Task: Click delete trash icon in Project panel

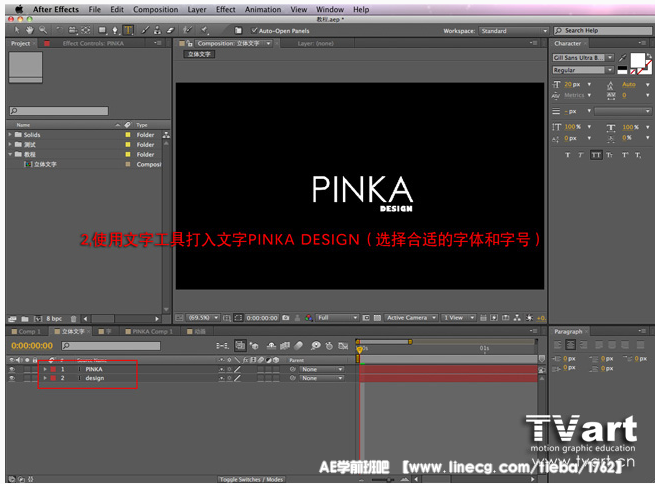Action: pyautogui.click(x=74, y=319)
